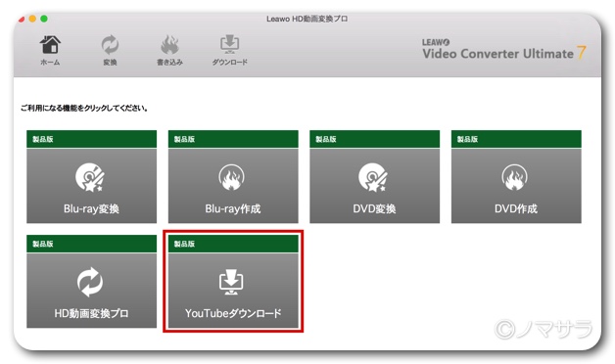This screenshot has height=364, width=615.
Task: Choose the YouTubeダウンロード label
Action: (x=233, y=313)
